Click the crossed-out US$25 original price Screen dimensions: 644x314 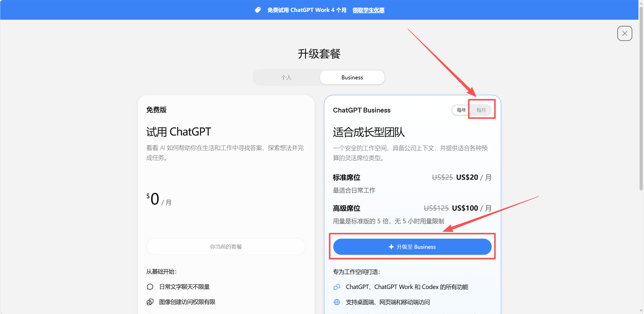click(x=442, y=177)
